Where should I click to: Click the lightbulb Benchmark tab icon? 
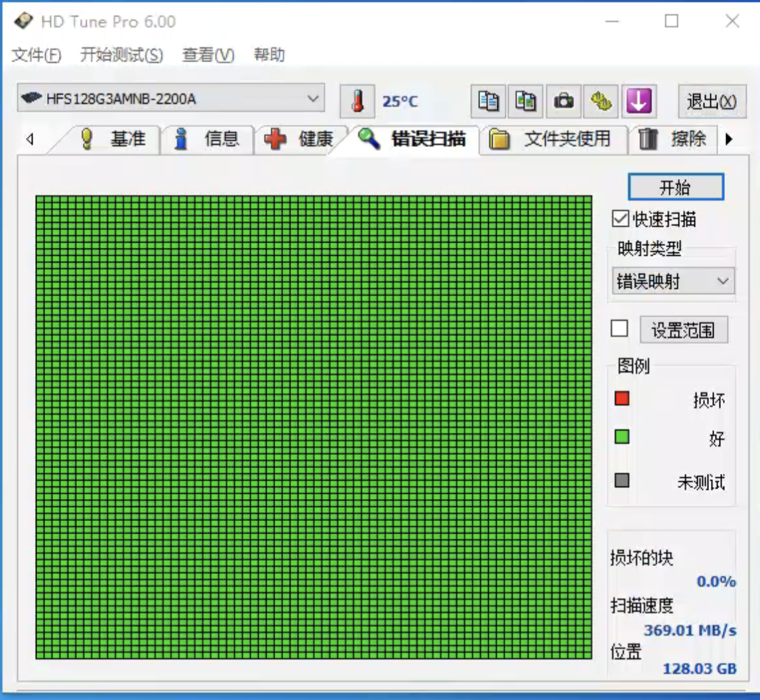pos(87,139)
